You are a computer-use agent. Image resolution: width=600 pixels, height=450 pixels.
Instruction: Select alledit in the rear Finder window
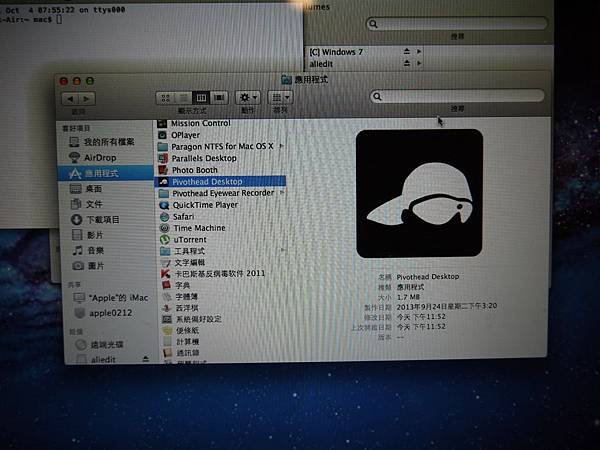coord(321,64)
